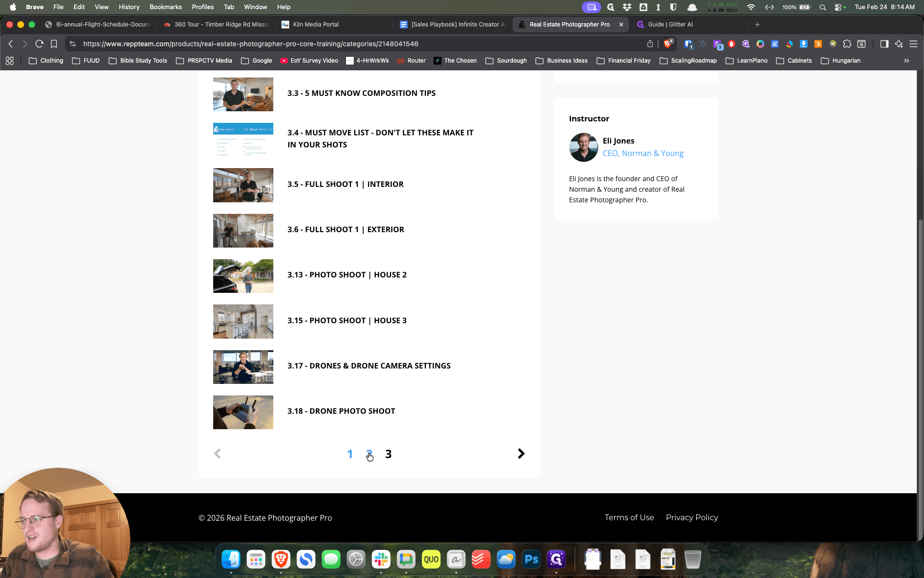924x578 pixels.
Task: Open the EoY Survey Video bookmark
Action: tap(309, 61)
